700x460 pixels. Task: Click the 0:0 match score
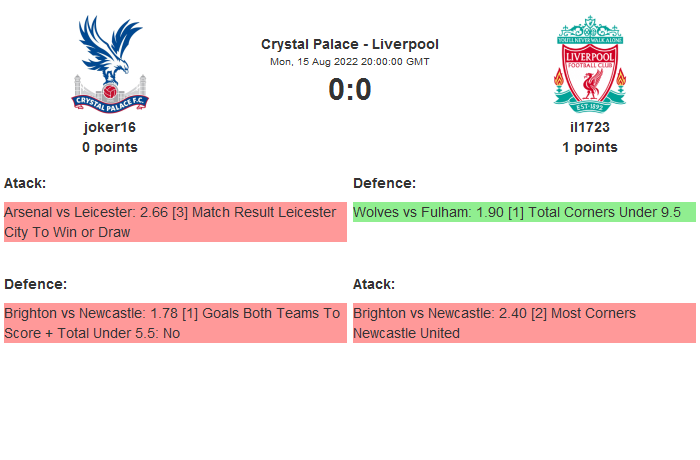(x=350, y=90)
